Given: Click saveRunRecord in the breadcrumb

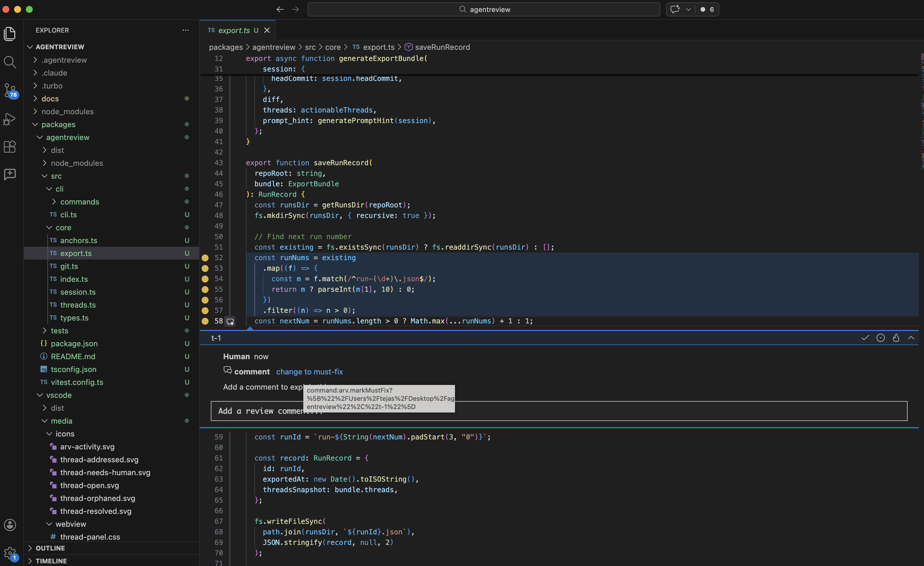Looking at the screenshot, I should 442,47.
